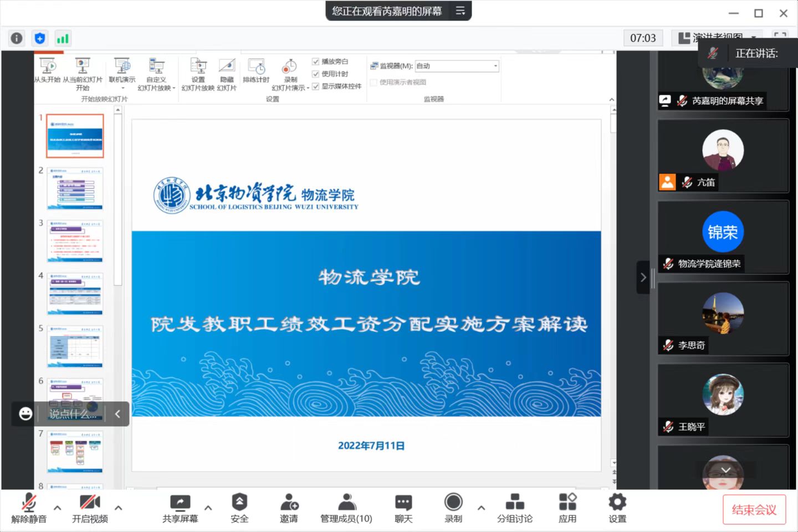Toggle the 播放旁白 checkbox
798x532 pixels.
click(316, 62)
